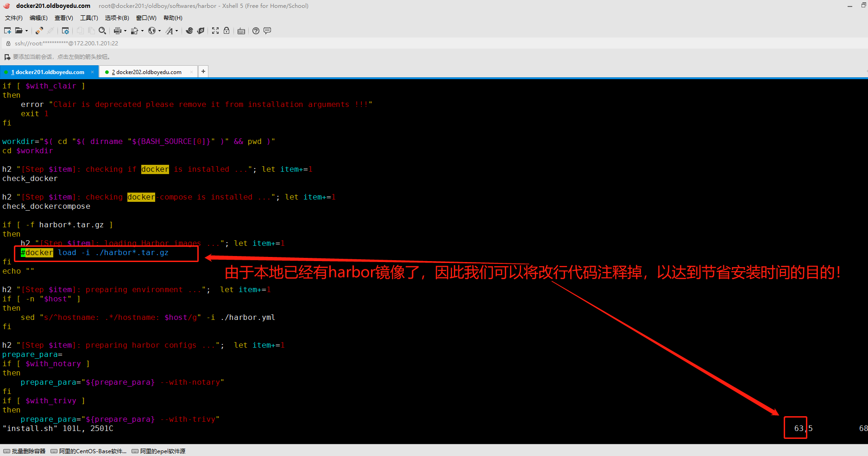Toggle full screen terminal mode

(215, 31)
